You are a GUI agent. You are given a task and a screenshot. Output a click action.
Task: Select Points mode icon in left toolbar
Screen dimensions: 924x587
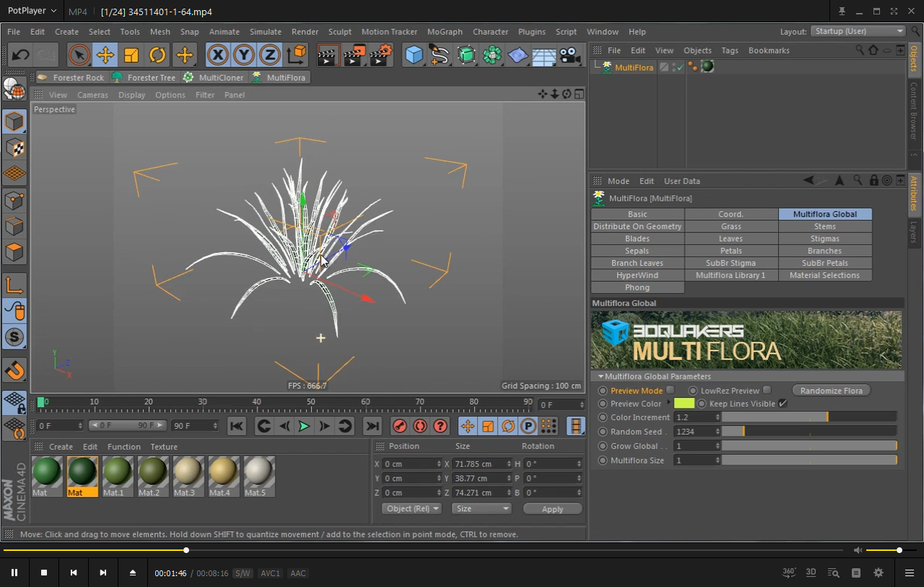point(14,200)
